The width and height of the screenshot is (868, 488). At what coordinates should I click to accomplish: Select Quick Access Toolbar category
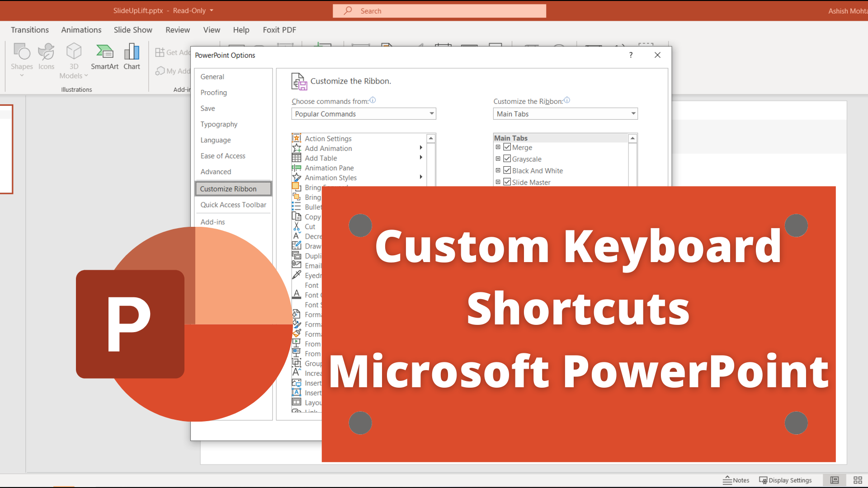click(x=233, y=205)
